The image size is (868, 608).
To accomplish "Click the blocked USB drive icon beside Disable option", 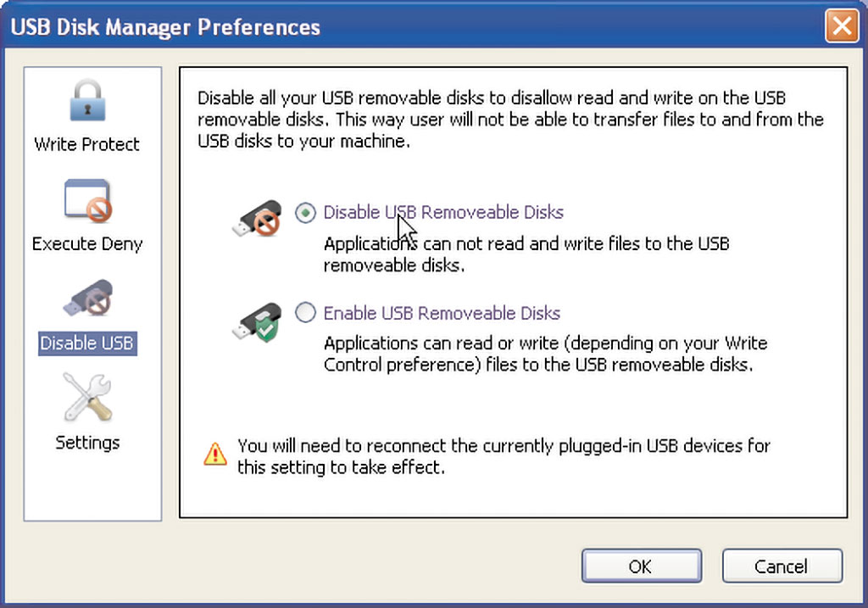I will 256,218.
